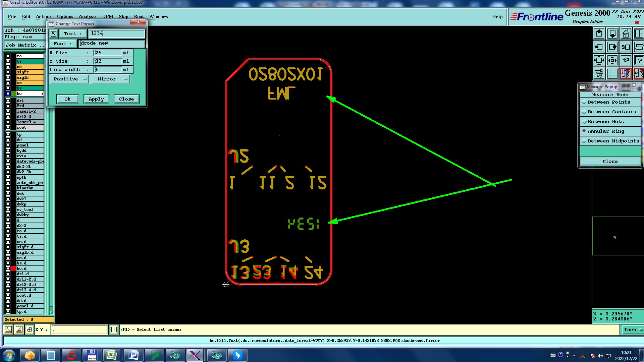This screenshot has width=644, height=362.
Task: Open the Analysis menu
Action: [x=87, y=16]
